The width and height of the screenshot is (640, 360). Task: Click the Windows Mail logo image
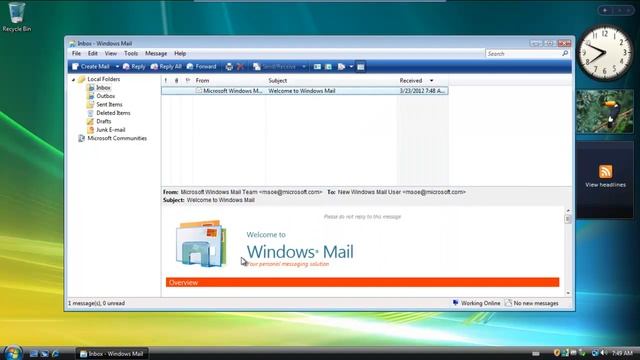(201, 244)
